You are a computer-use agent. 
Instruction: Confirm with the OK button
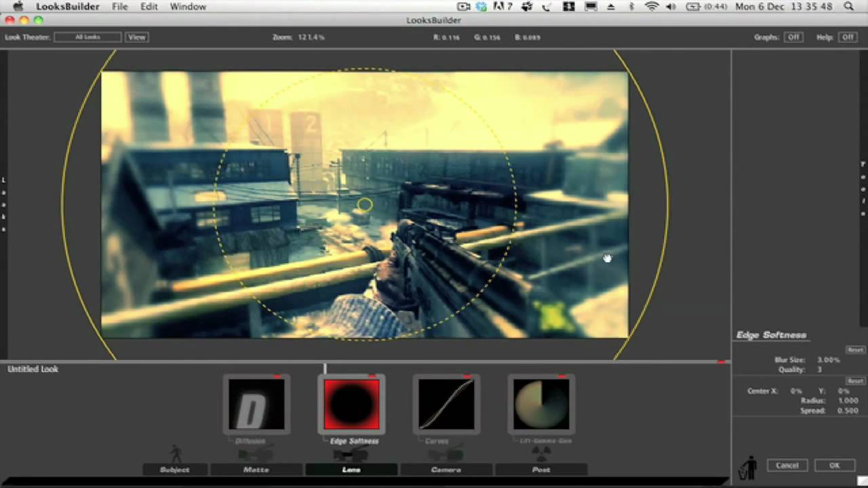[834, 465]
